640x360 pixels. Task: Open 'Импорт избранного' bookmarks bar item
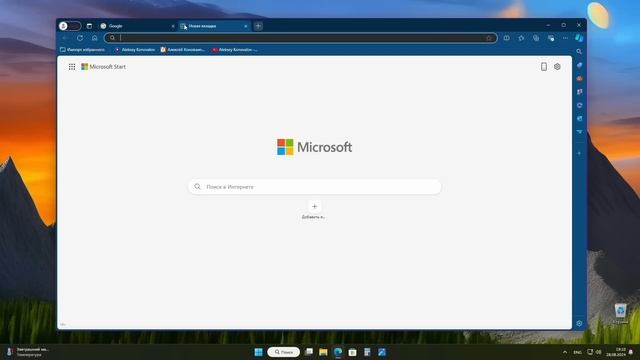click(x=82, y=50)
